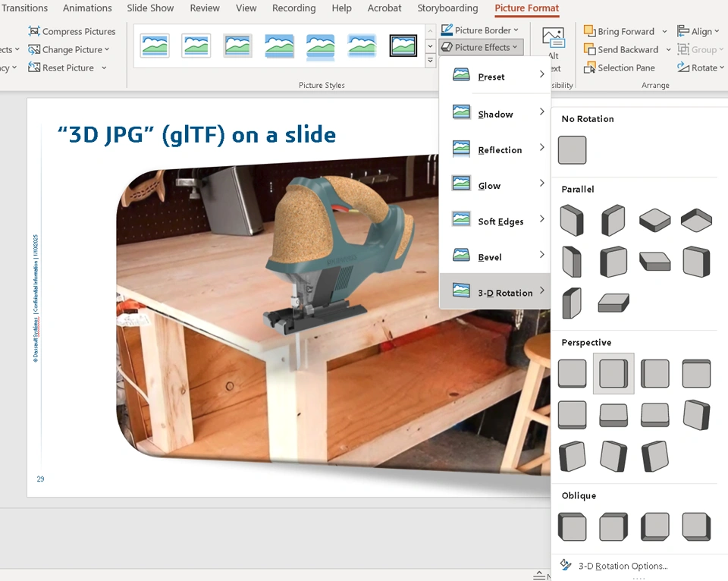The image size is (728, 581).
Task: Show the previous row of the Picture Styles gallery
Action: (431, 30)
